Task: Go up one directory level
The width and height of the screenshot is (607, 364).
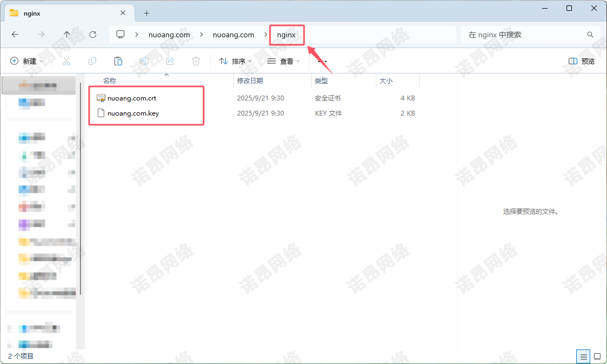Action: coord(67,35)
